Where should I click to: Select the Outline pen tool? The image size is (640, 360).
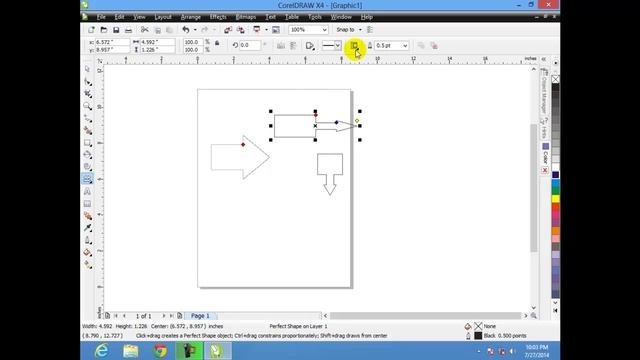tap(87, 240)
